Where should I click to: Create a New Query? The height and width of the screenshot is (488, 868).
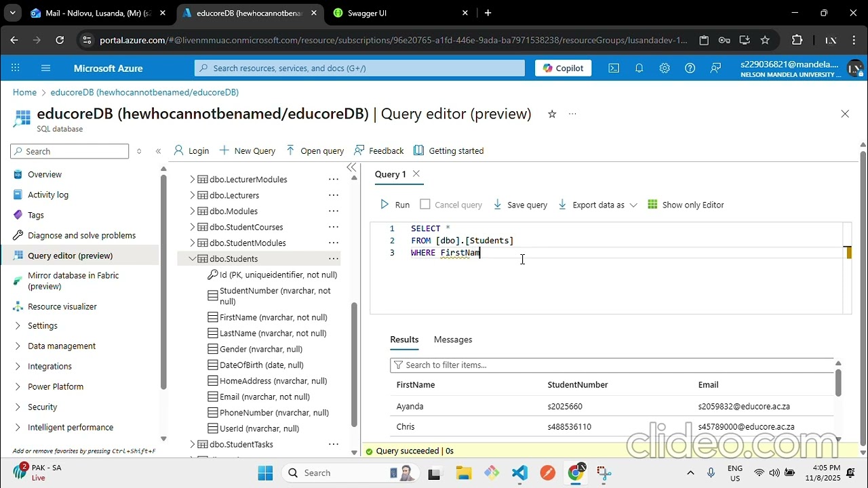click(x=247, y=150)
